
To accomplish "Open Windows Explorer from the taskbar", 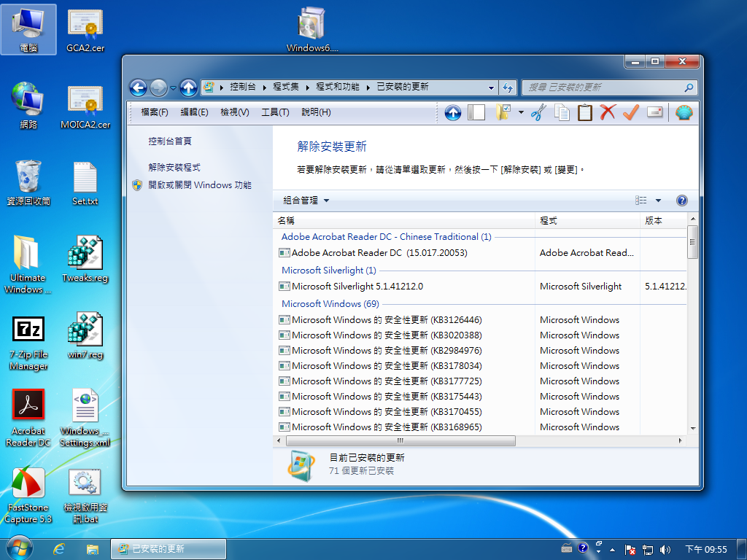I will click(92, 549).
